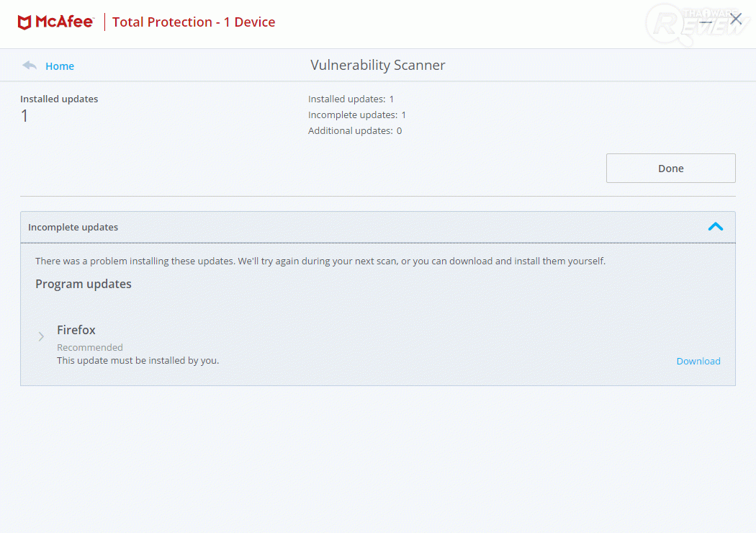Click the Vulnerability Scanner page title
Screen dimensions: 756x533
pos(378,66)
